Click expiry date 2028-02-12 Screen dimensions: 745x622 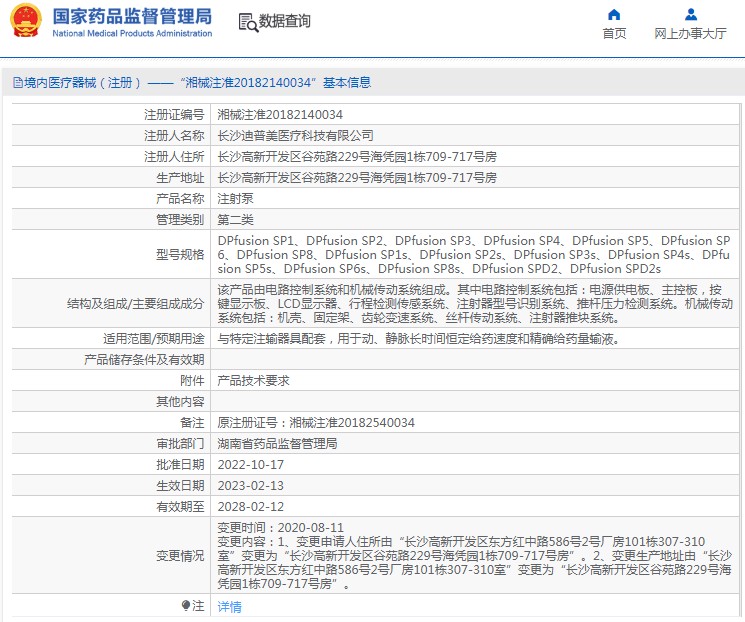click(251, 507)
